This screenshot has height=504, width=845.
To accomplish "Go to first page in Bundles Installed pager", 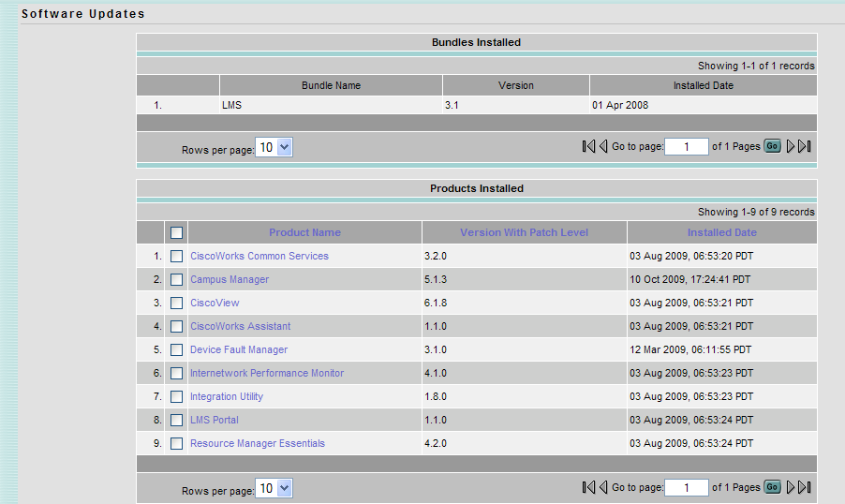I will [x=588, y=146].
